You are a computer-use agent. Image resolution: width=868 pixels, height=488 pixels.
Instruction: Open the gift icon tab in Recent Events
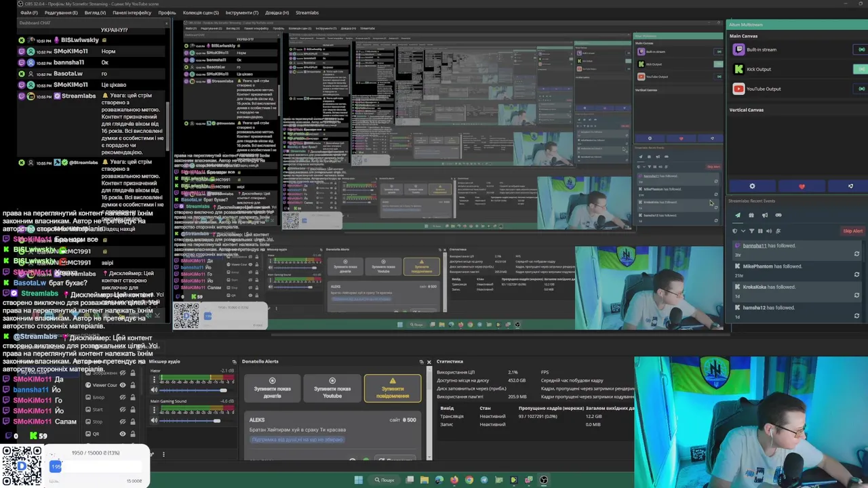click(751, 216)
